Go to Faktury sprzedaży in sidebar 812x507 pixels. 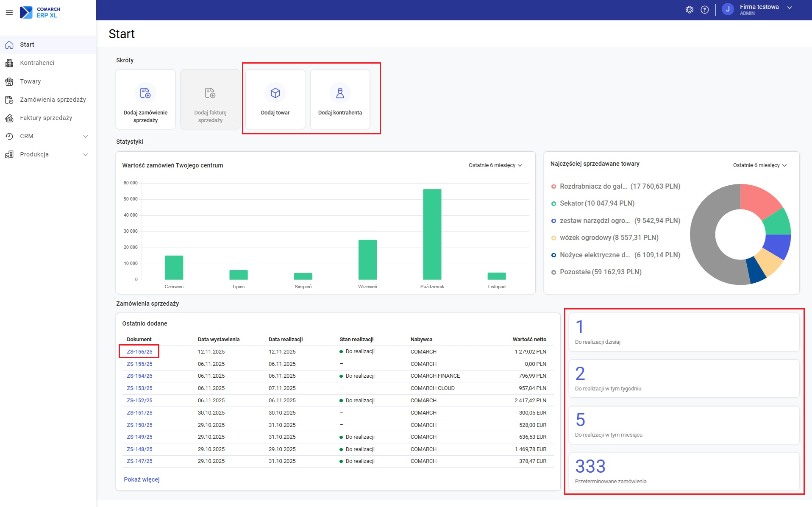(46, 118)
